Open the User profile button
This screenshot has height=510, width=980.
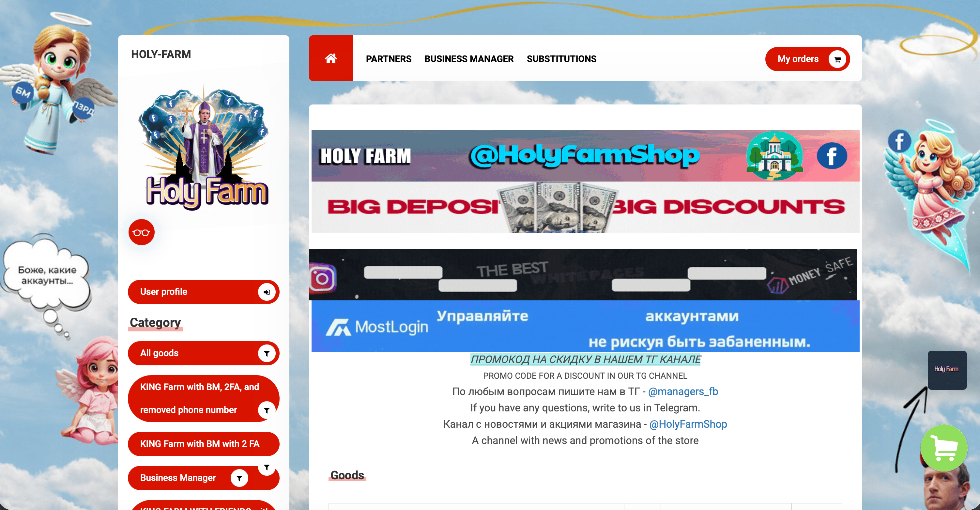(x=204, y=292)
